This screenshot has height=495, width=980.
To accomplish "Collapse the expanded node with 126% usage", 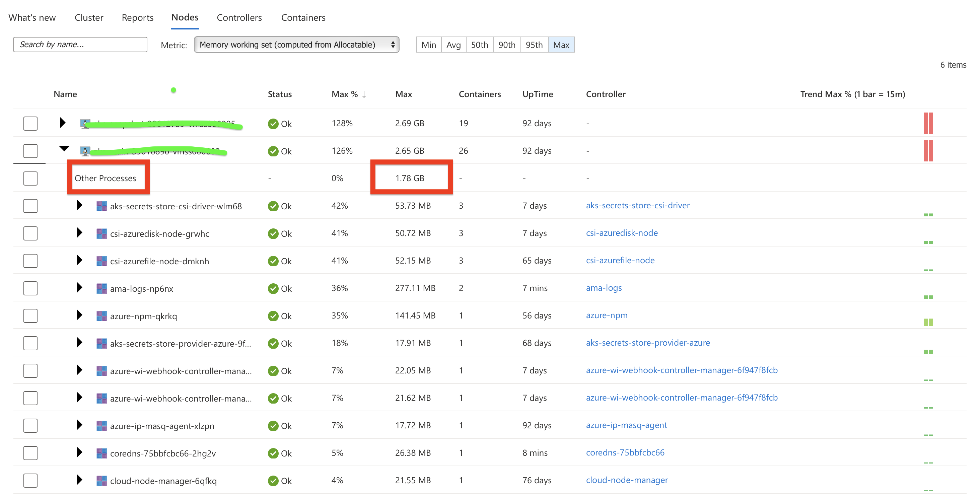I will pyautogui.click(x=64, y=148).
